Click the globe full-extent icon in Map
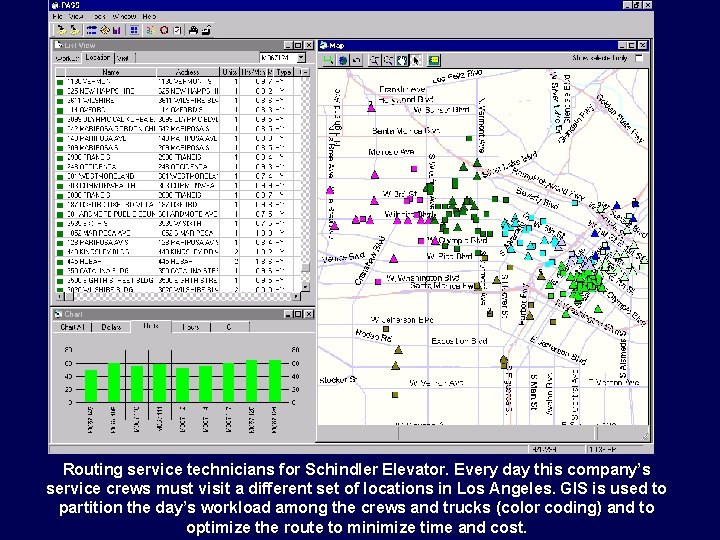This screenshot has width=720, height=540. coord(343,60)
